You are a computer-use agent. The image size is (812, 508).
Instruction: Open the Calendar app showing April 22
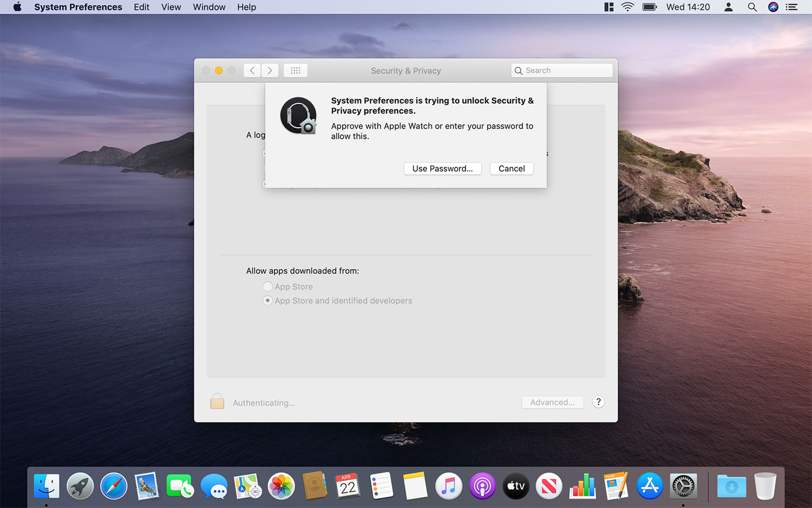[x=348, y=486]
